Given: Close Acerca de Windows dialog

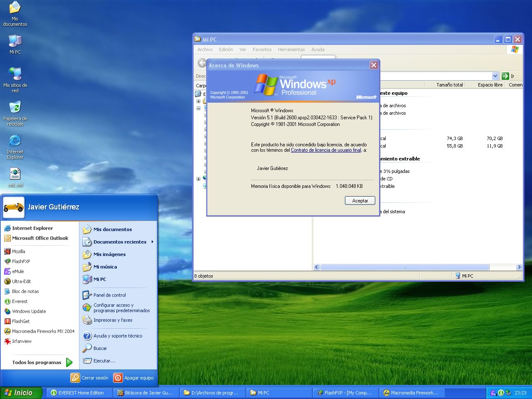Looking at the screenshot, I should [x=374, y=65].
